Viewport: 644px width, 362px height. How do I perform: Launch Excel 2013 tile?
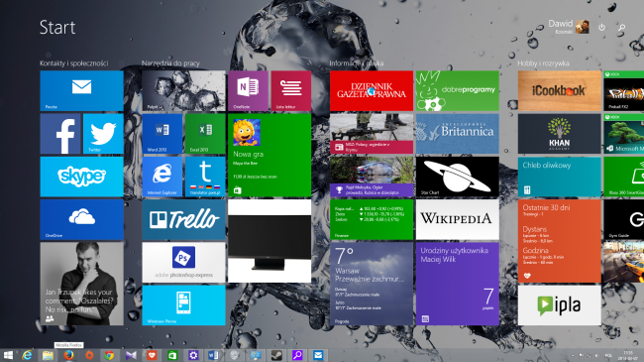click(205, 134)
